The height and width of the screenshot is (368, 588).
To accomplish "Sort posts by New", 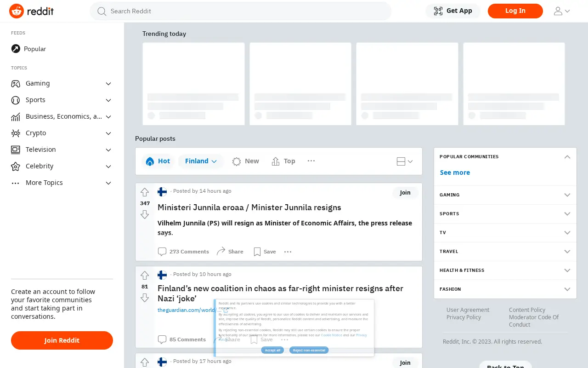I will [245, 161].
